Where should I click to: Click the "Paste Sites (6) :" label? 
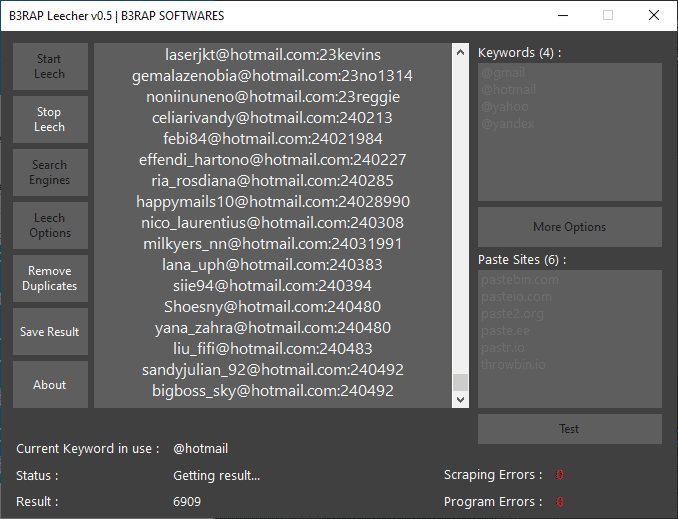coord(522,260)
